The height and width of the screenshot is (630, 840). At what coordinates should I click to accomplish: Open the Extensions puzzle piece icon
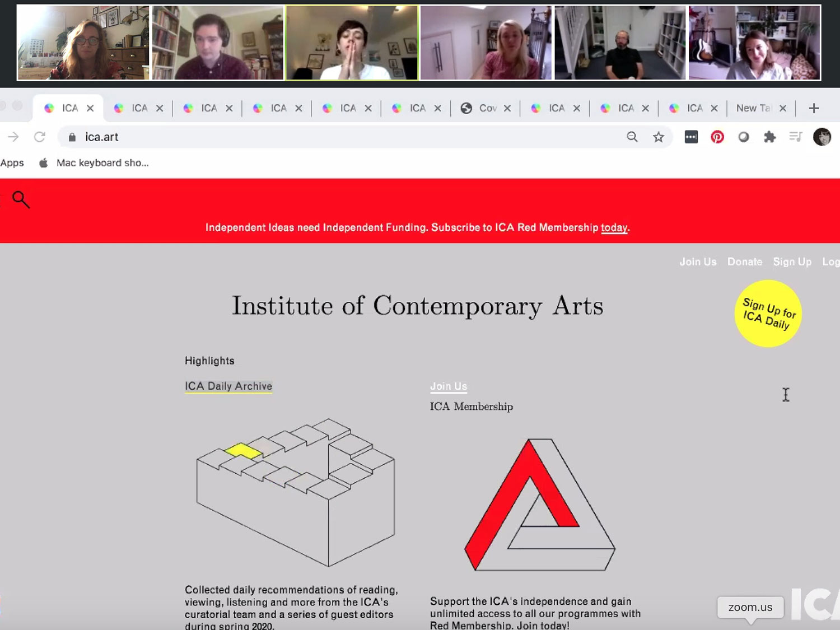tap(770, 137)
